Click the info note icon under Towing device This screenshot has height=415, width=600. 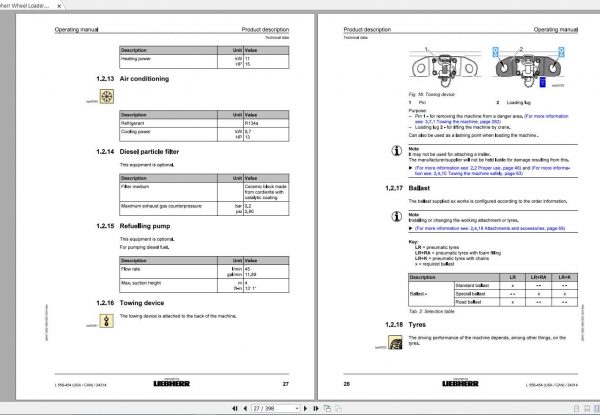(x=397, y=151)
